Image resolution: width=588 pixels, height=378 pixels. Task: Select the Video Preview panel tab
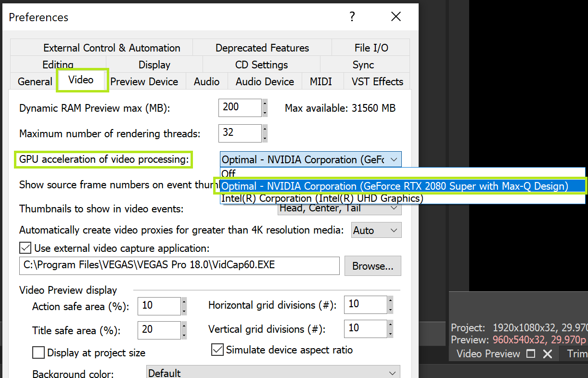pyautogui.click(x=488, y=353)
